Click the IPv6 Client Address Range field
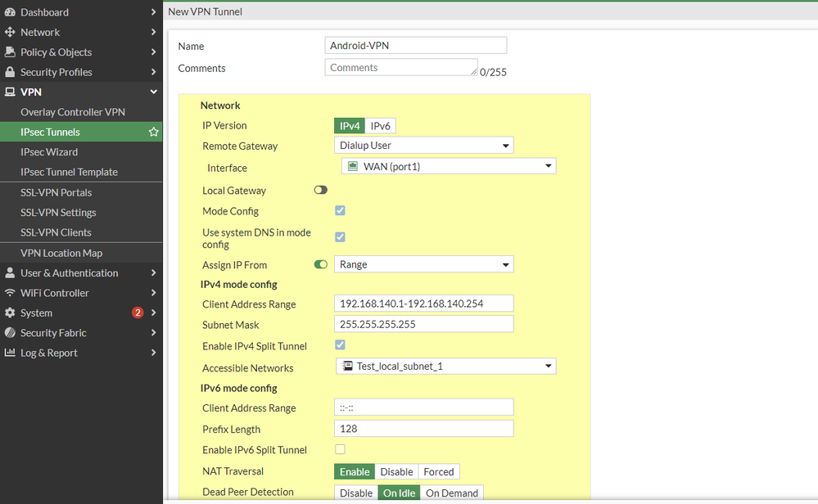Viewport: 818px width, 504px height. [x=423, y=407]
